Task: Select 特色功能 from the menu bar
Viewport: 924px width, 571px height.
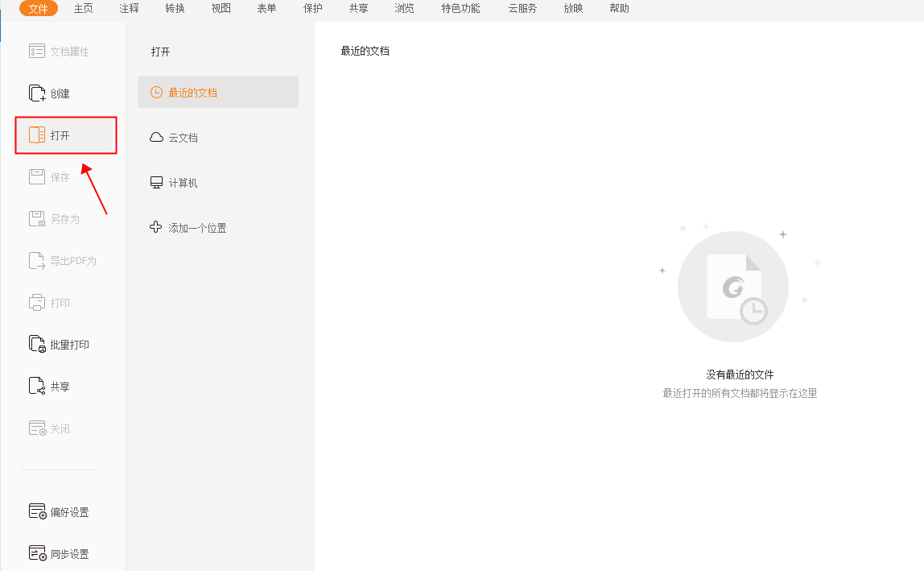Action: click(460, 9)
